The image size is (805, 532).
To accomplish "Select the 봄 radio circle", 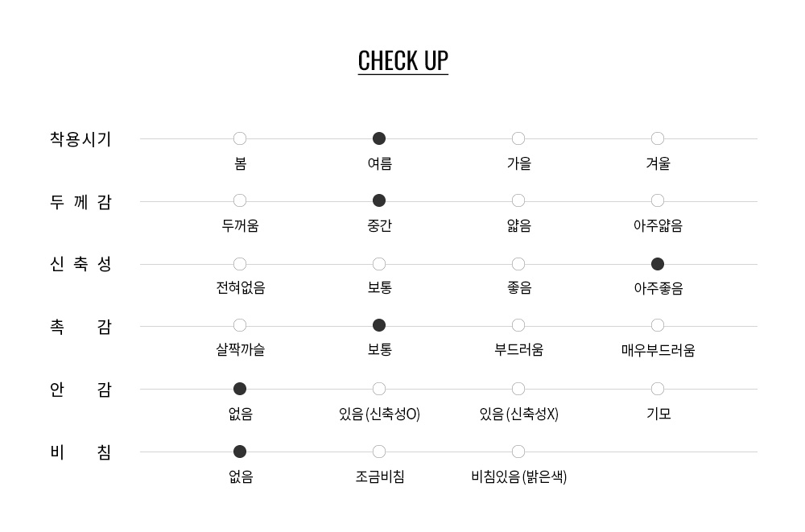I will pyautogui.click(x=240, y=138).
